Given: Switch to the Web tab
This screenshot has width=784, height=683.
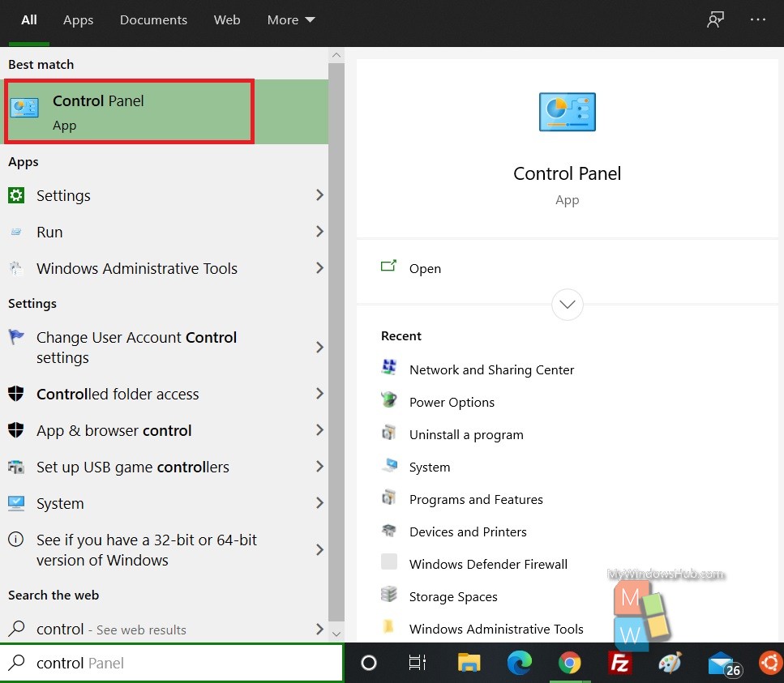Looking at the screenshot, I should (x=227, y=20).
